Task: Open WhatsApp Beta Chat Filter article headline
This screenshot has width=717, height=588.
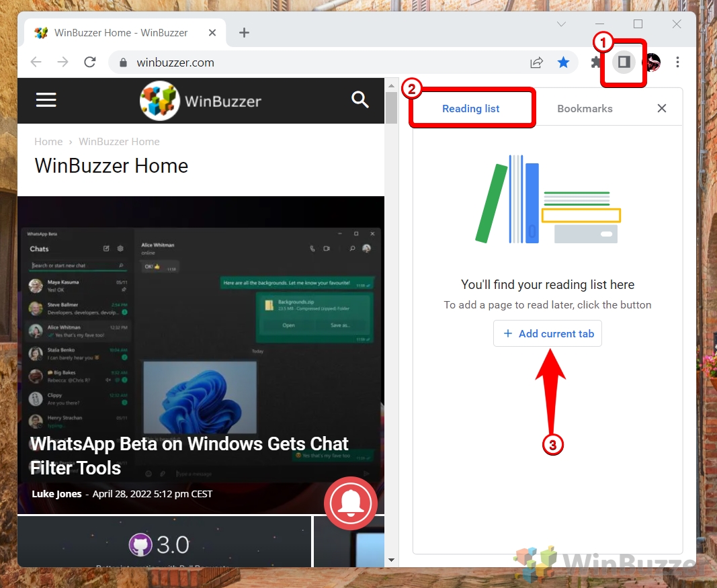Action: [x=189, y=456]
